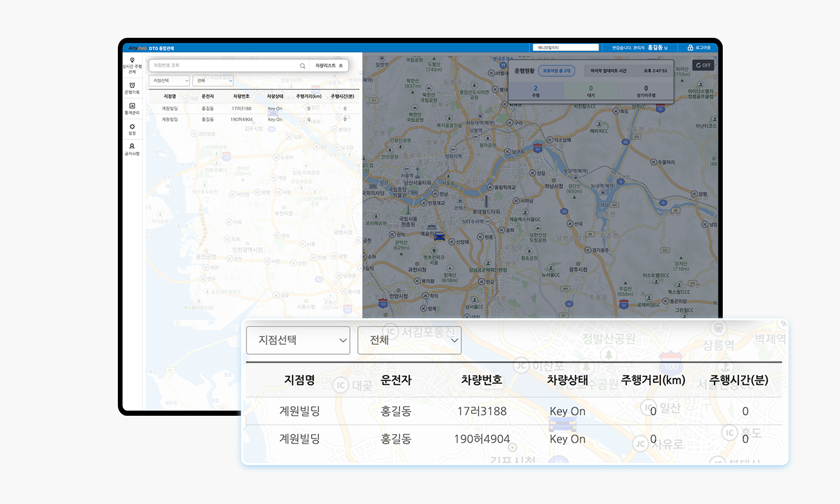Open 설정 gear icon in sidebar
The image size is (840, 504).
point(132,127)
